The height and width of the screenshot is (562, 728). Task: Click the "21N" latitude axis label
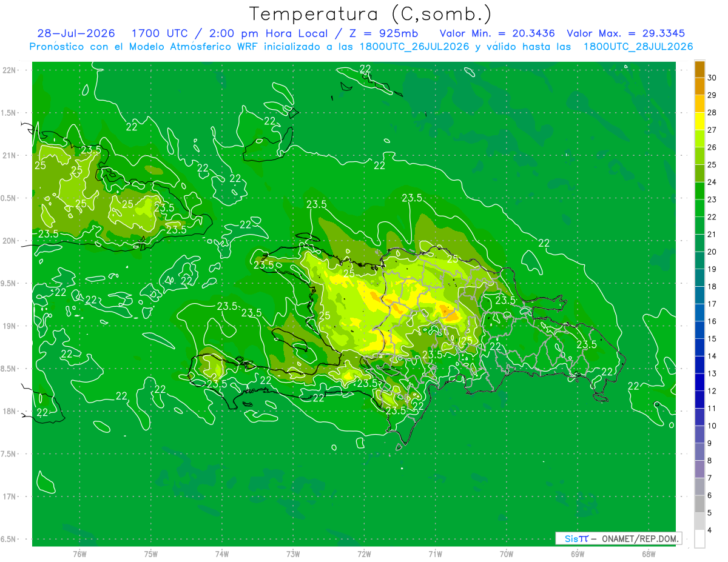click(x=10, y=155)
